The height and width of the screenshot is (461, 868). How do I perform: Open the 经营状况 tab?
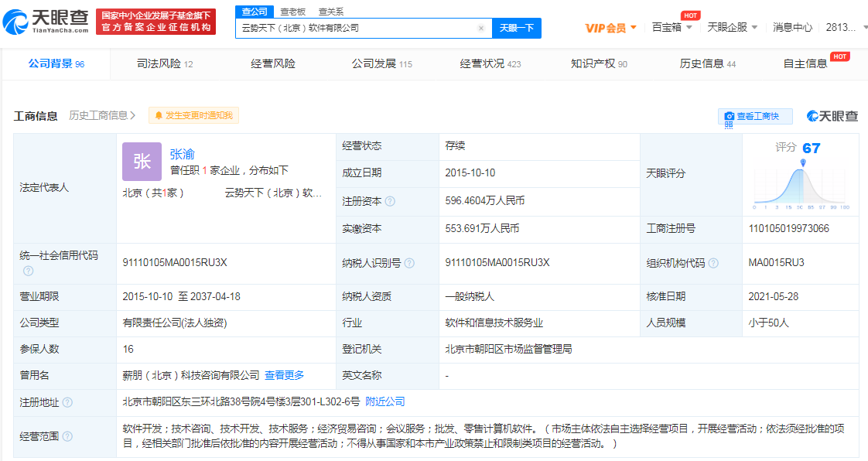pyautogui.click(x=490, y=63)
